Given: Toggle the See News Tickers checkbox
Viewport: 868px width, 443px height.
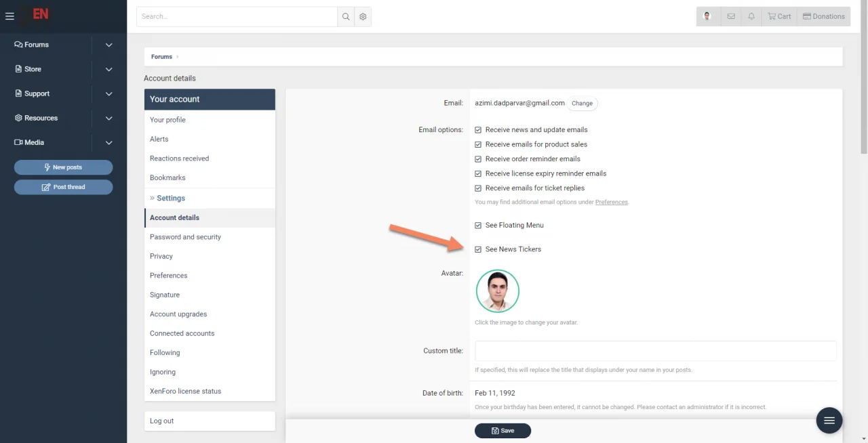Looking at the screenshot, I should pyautogui.click(x=478, y=249).
